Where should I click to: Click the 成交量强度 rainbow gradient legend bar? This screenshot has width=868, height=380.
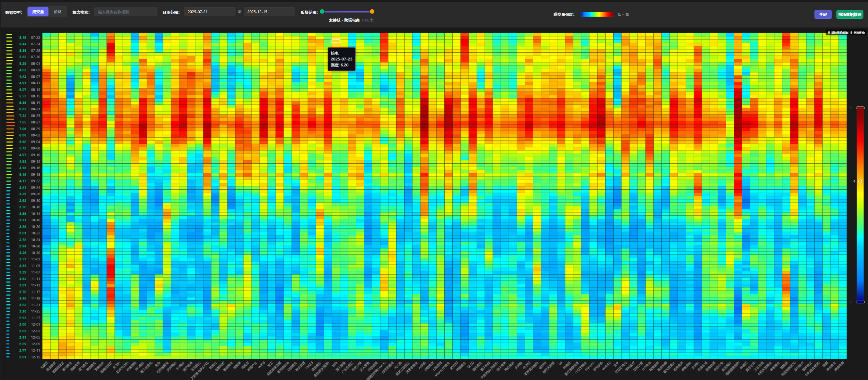(x=597, y=14)
